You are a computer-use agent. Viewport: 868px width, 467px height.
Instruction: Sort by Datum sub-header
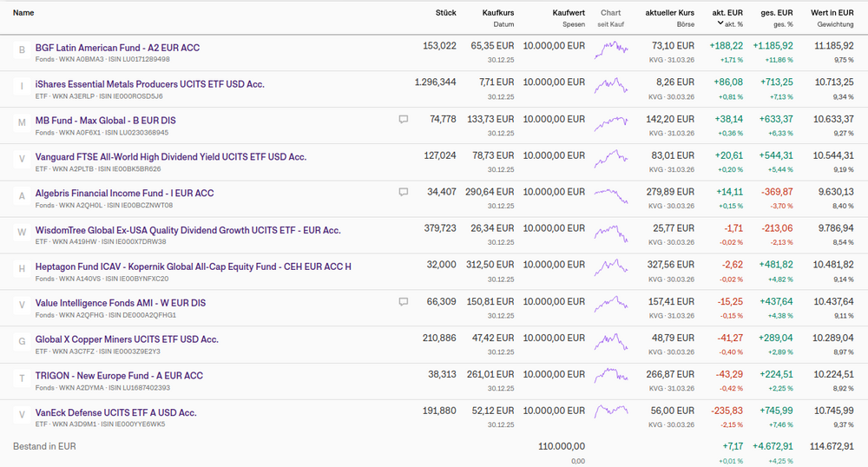tap(503, 24)
